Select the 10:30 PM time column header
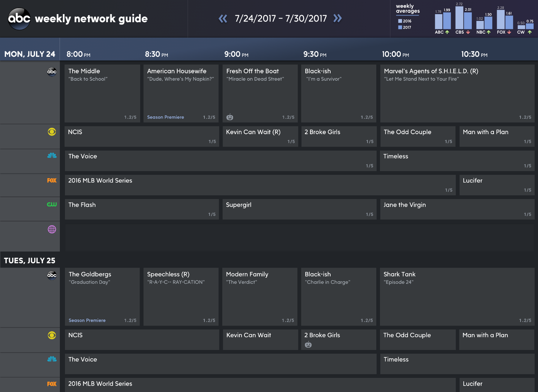 [474, 54]
